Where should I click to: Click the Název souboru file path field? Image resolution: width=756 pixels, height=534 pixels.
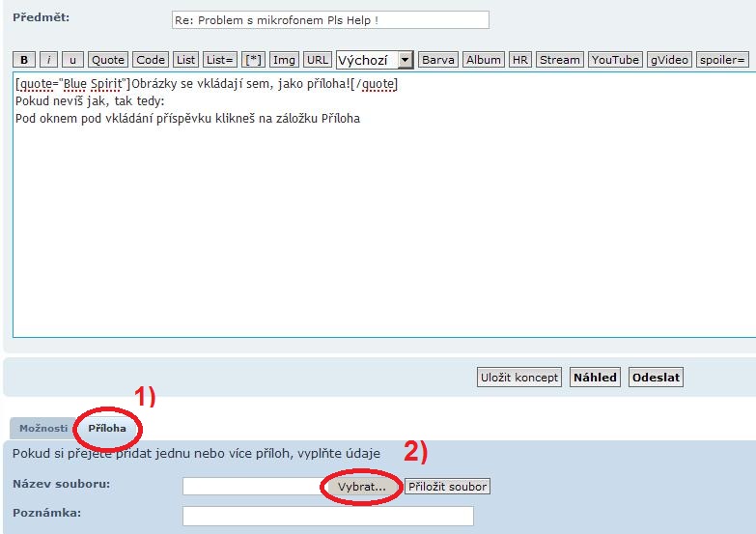[254, 487]
